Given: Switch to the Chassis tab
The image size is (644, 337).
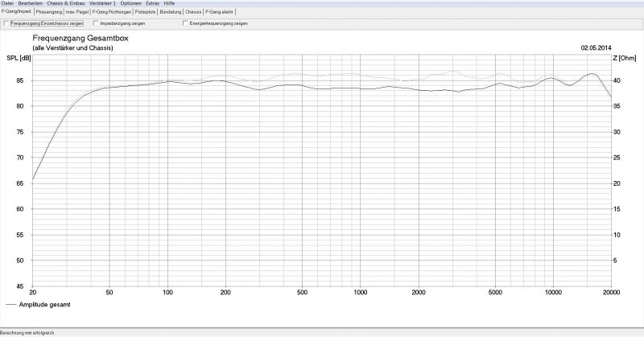Looking at the screenshot, I should point(193,12).
